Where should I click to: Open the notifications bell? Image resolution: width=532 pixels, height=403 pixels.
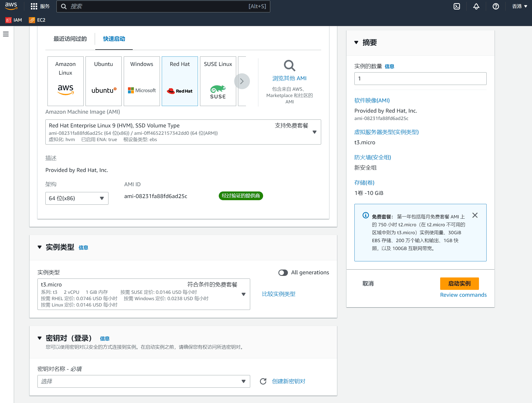476,6
